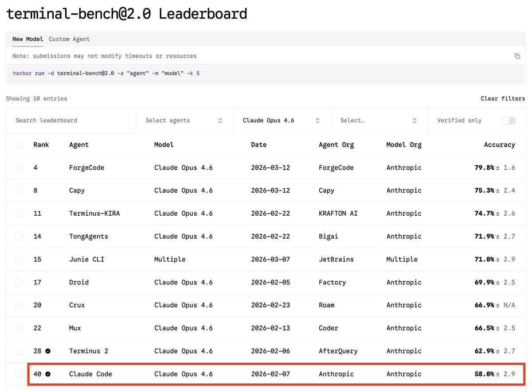Click the Mux agent name
Viewport: 532px width, 392px height.
pos(75,328)
